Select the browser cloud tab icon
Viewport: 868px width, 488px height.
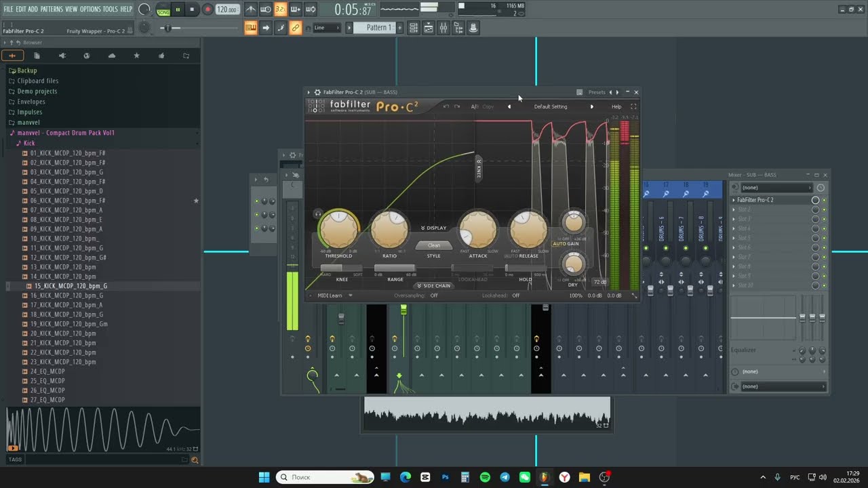click(112, 56)
